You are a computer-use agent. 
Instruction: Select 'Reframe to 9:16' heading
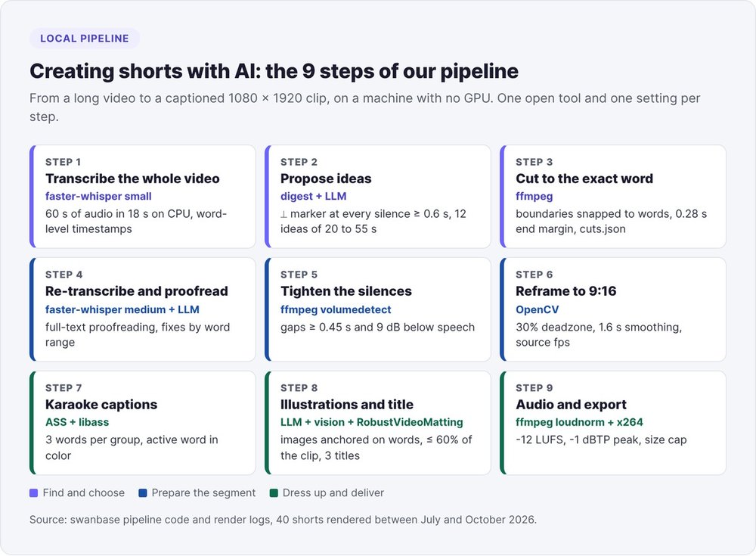pyautogui.click(x=566, y=291)
